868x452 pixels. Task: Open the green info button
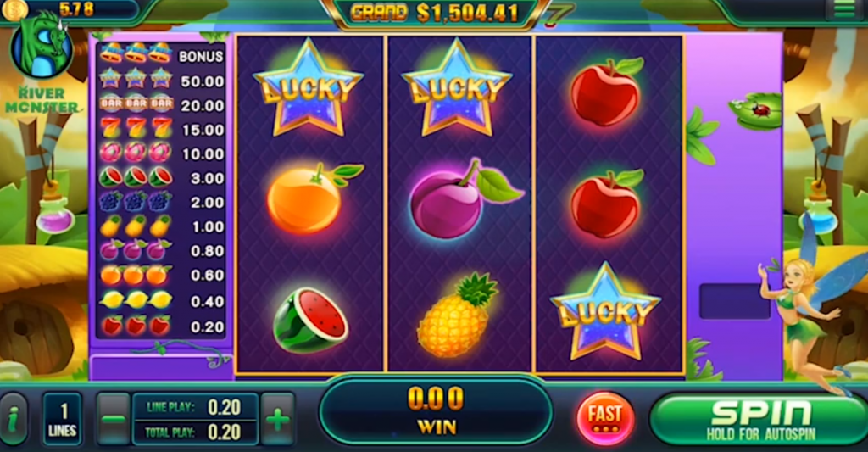[14, 419]
